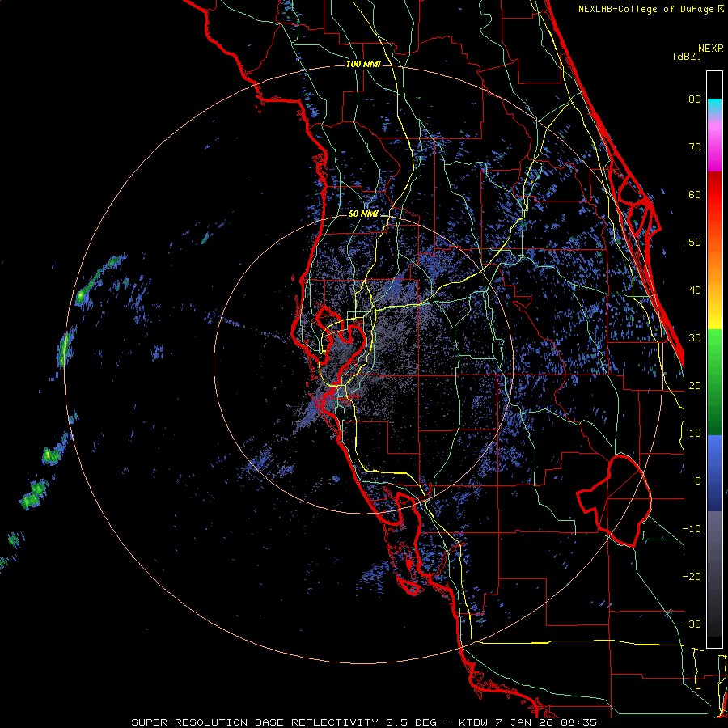This screenshot has width=728, height=728.
Task: Click the '60' value on the dBZ scale
Action: click(695, 194)
